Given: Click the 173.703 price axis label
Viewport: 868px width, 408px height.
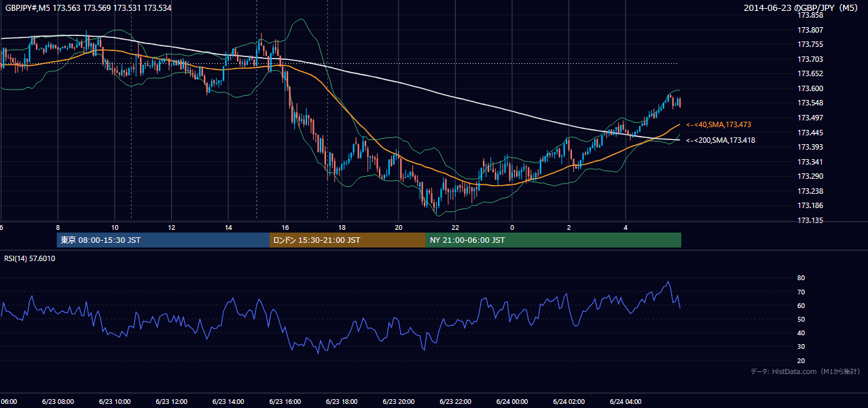Looking at the screenshot, I should tap(810, 59).
